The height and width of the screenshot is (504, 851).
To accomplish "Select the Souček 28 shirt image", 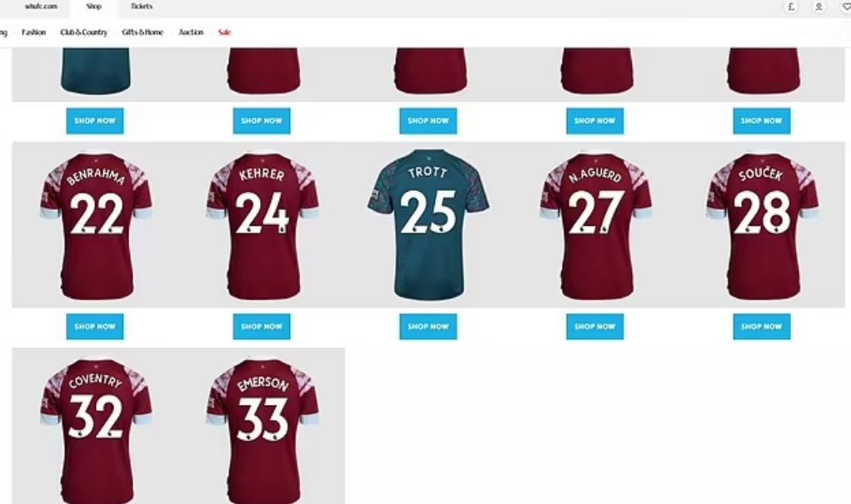I will tap(762, 225).
